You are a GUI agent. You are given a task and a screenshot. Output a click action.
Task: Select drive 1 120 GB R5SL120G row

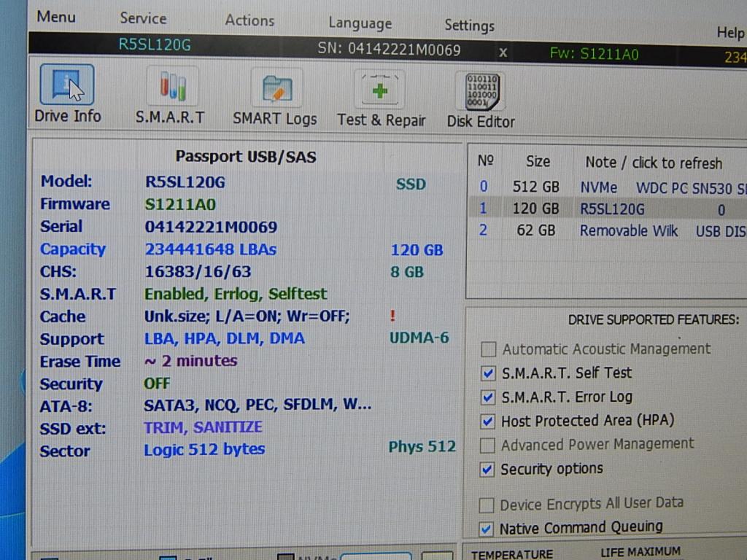(608, 209)
